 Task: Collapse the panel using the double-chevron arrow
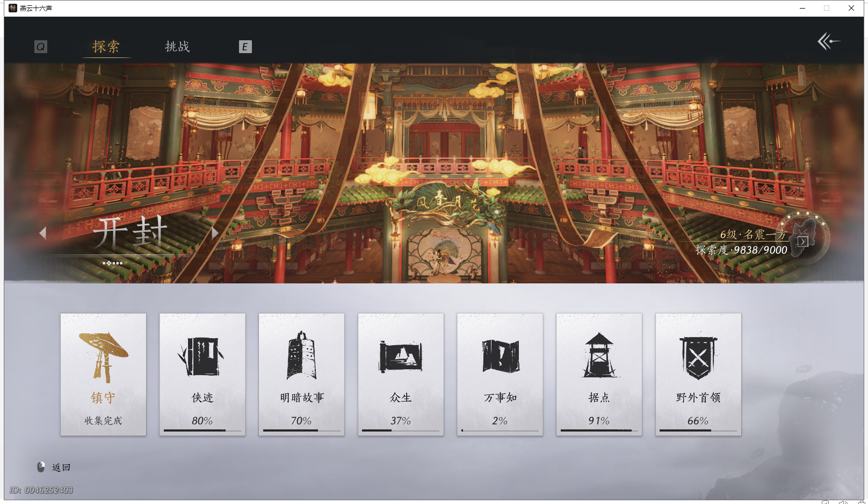point(828,40)
